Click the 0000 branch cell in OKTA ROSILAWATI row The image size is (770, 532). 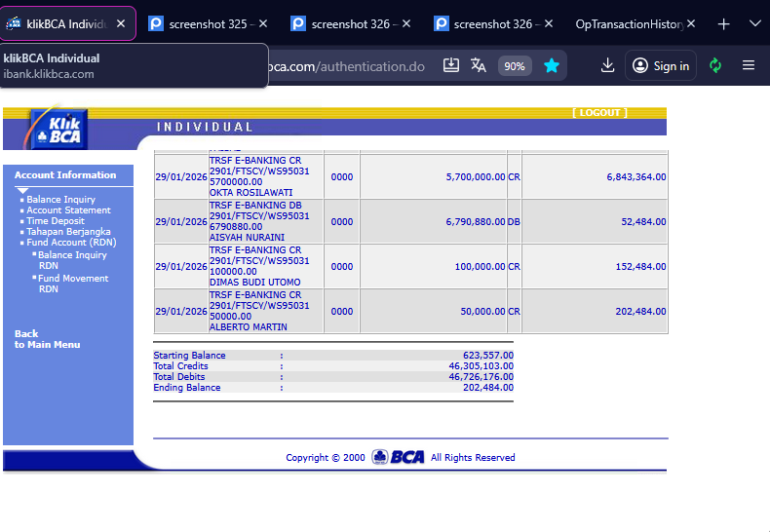[342, 176]
